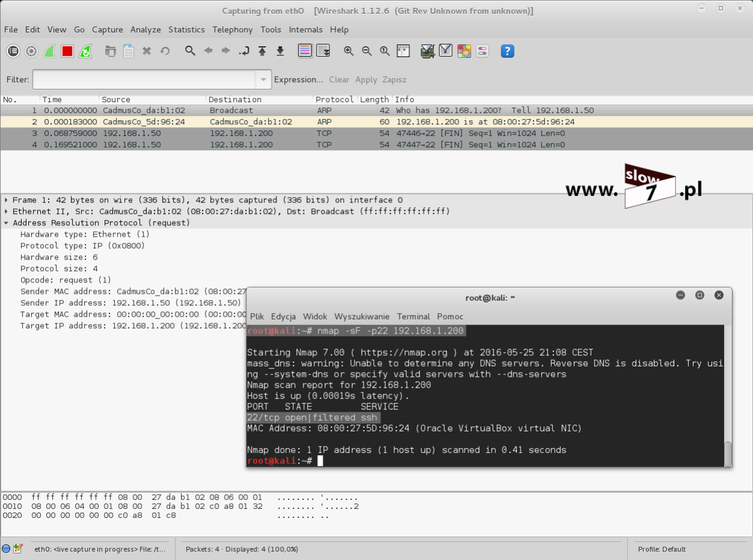Go to packet number icon
Screen dimensions: 753x560
coord(244,51)
